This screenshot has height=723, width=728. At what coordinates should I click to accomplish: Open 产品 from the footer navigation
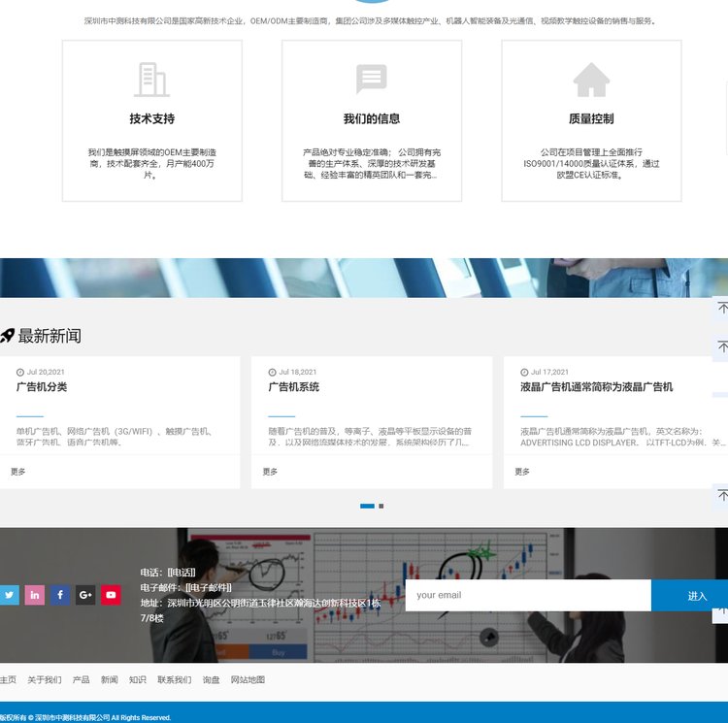click(82, 680)
